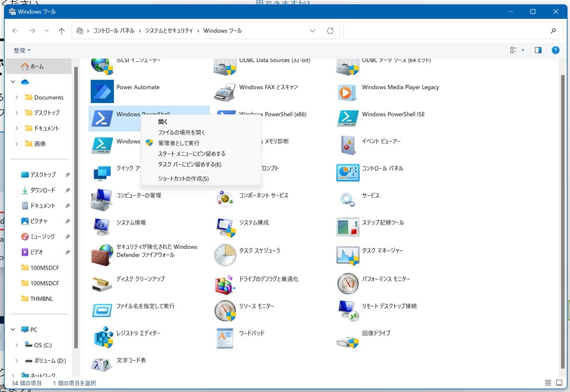Choose スタート メニューにピン留めする
The width and height of the screenshot is (570, 392).
tap(201, 154)
